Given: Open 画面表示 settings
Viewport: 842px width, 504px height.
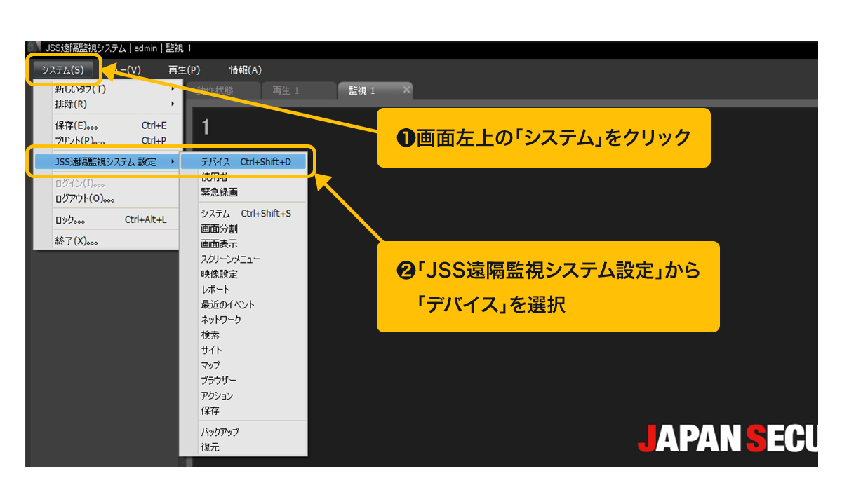Looking at the screenshot, I should [243, 244].
